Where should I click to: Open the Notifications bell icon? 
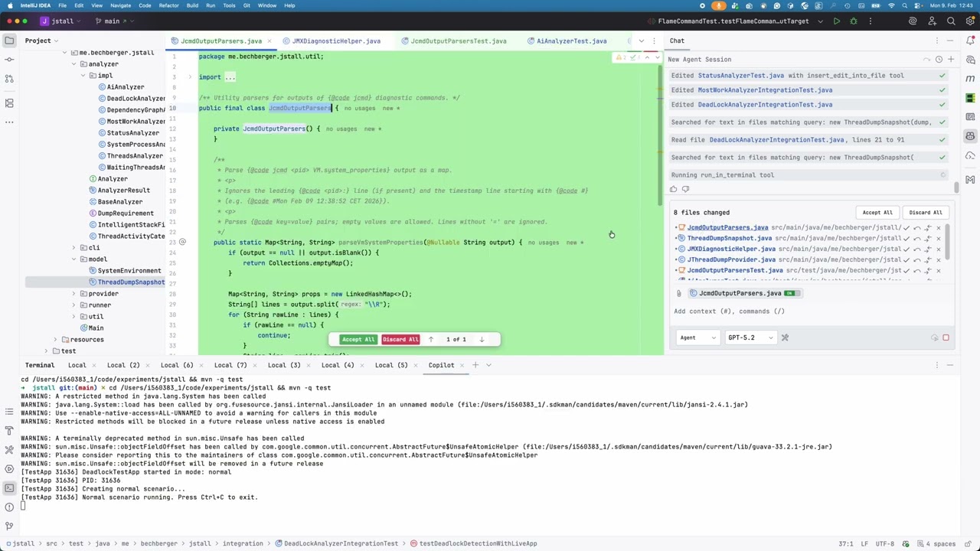pyautogui.click(x=970, y=41)
